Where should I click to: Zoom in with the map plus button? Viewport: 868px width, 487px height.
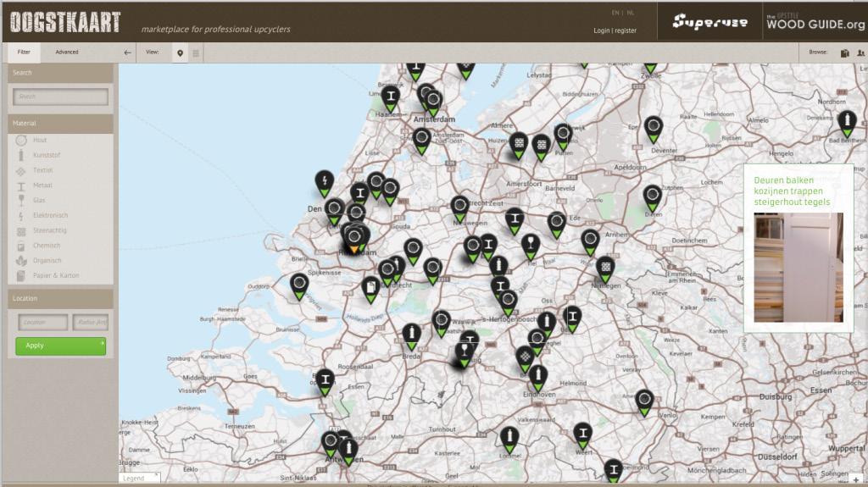click(856, 480)
